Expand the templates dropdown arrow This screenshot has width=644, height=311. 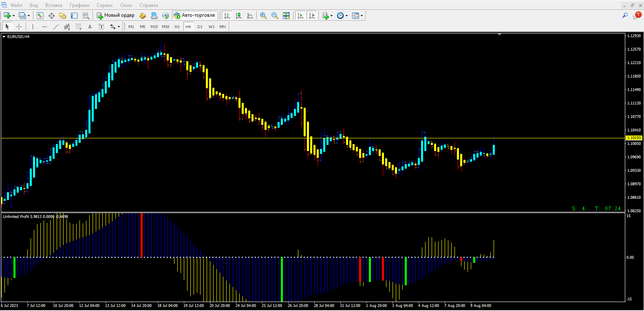pyautogui.click(x=362, y=16)
